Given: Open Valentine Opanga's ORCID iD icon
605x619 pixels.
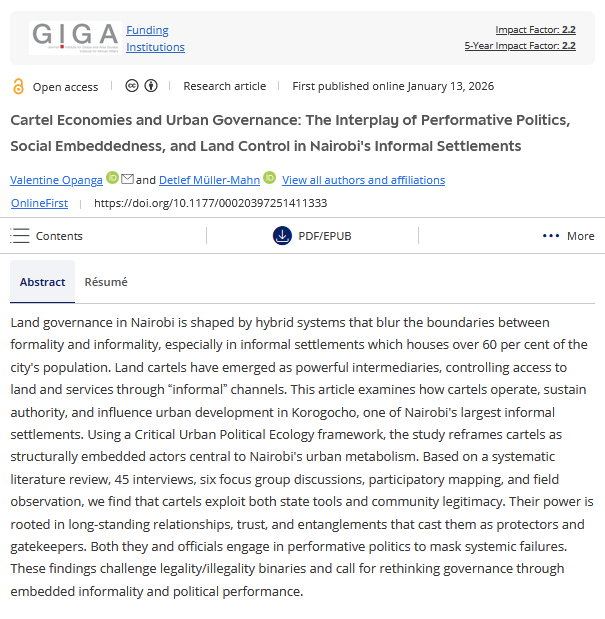Looking at the screenshot, I should [112, 179].
